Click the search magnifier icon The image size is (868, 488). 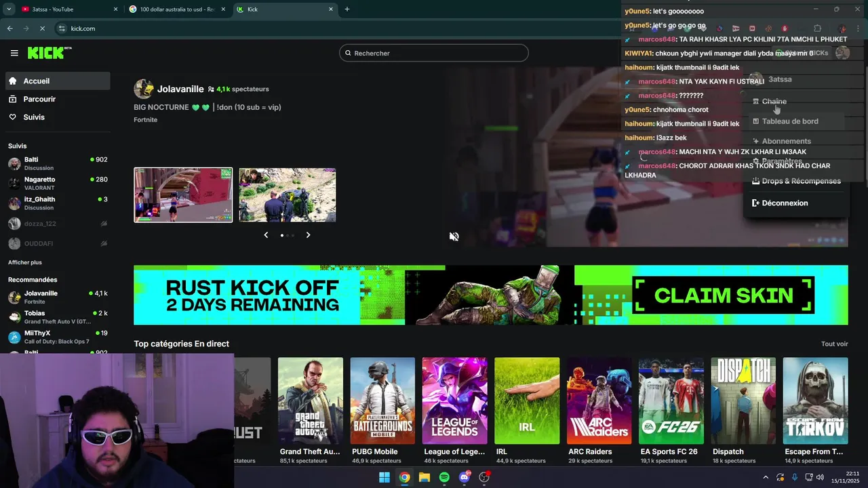pos(349,53)
